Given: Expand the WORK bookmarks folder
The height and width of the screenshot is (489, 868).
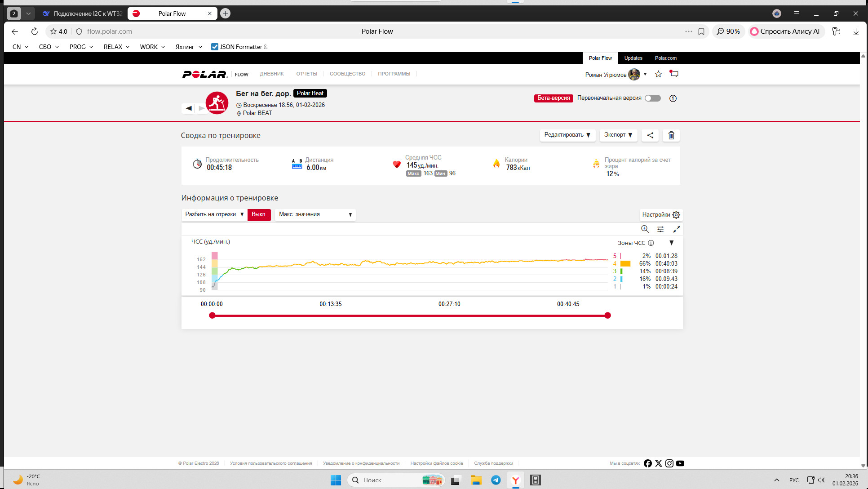Looking at the screenshot, I should [153, 47].
